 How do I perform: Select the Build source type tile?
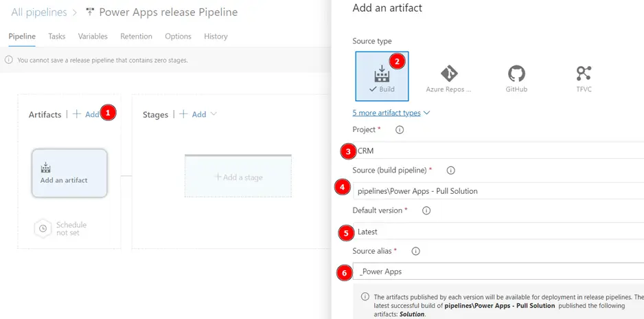pyautogui.click(x=382, y=76)
